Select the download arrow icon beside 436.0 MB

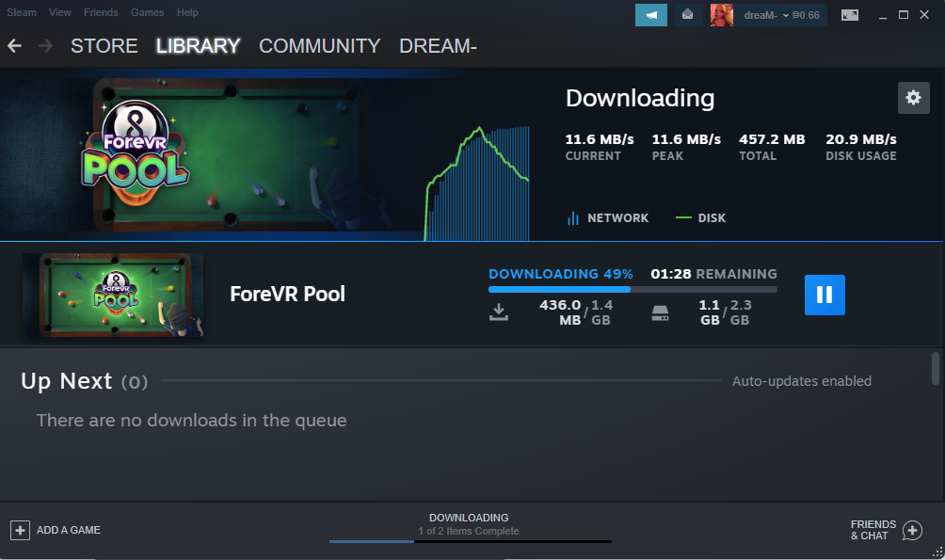[x=499, y=311]
